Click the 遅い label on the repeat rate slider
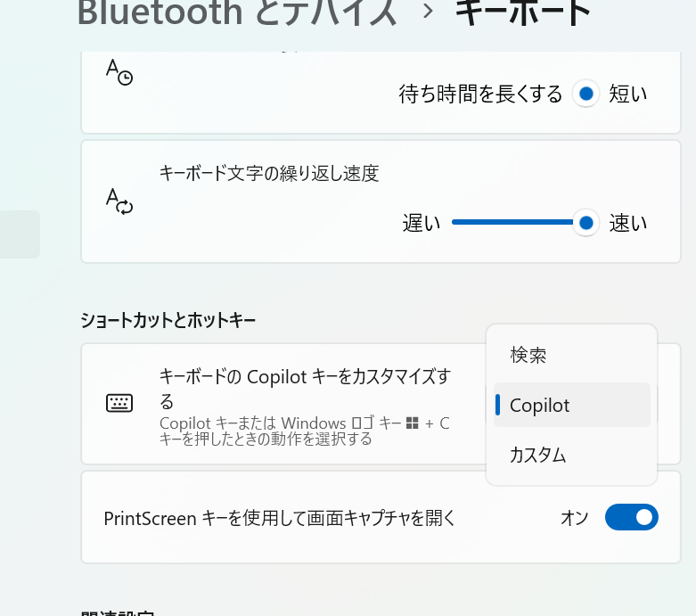Image resolution: width=696 pixels, height=616 pixels. pos(422,223)
